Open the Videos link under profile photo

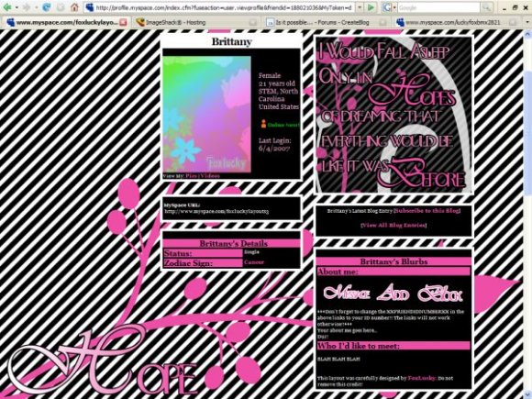click(210, 176)
